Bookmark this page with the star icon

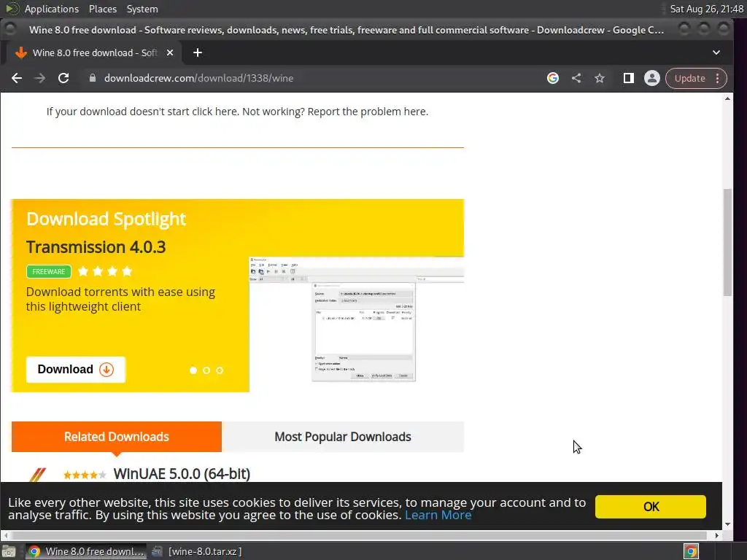tap(600, 78)
